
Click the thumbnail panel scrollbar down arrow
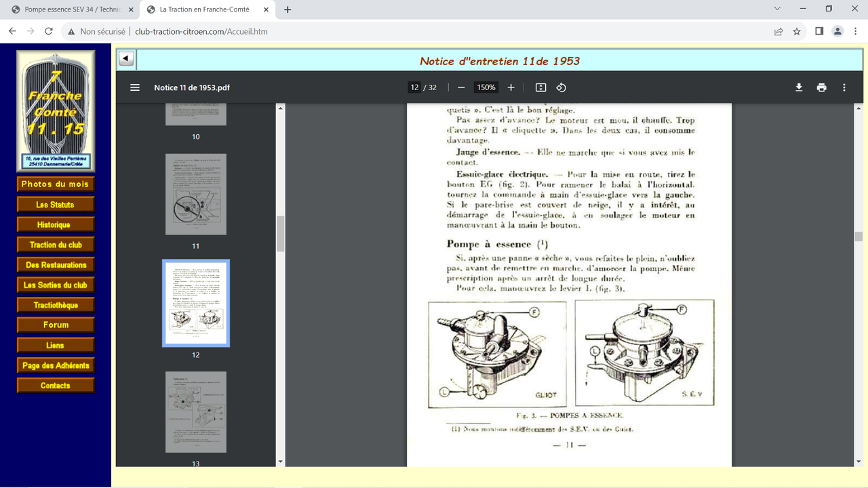pos(281,462)
